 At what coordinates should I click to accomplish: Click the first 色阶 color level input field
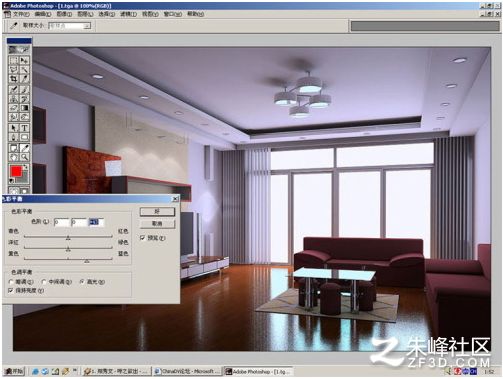pos(61,222)
